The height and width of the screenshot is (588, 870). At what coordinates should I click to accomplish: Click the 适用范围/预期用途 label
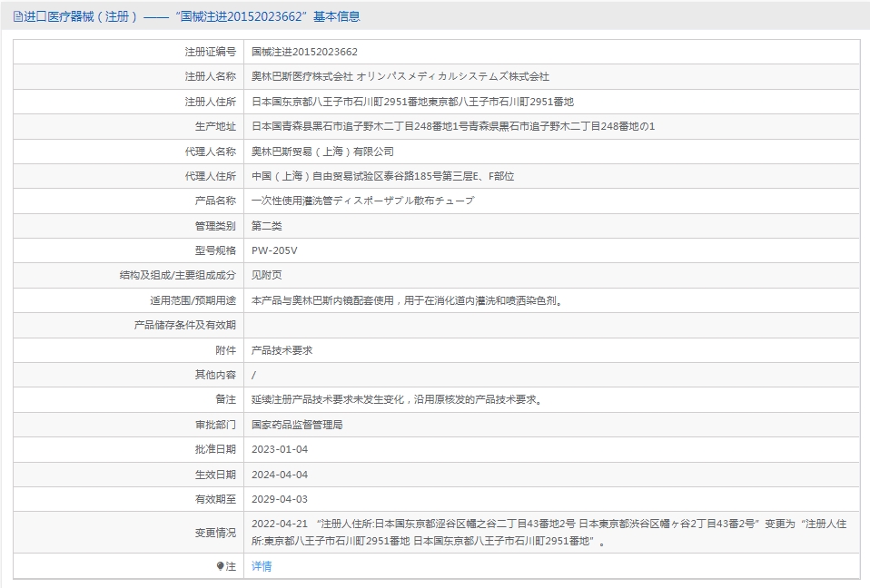[193, 300]
